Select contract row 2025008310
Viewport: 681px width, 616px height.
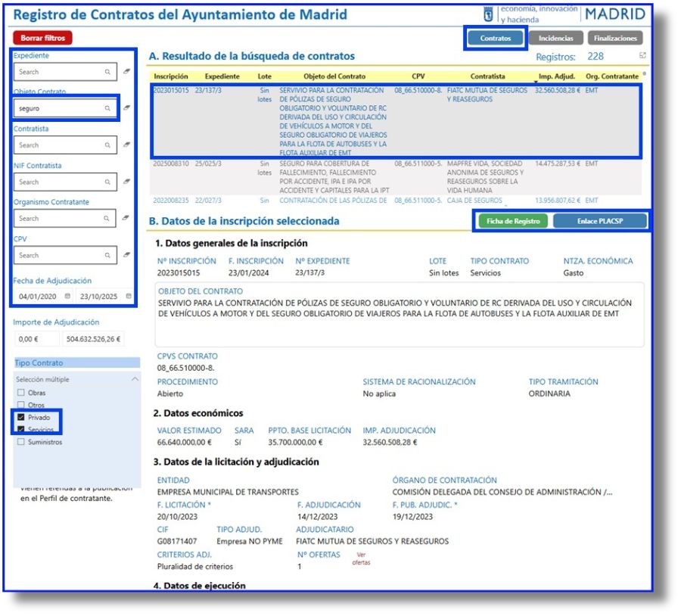(x=396, y=177)
